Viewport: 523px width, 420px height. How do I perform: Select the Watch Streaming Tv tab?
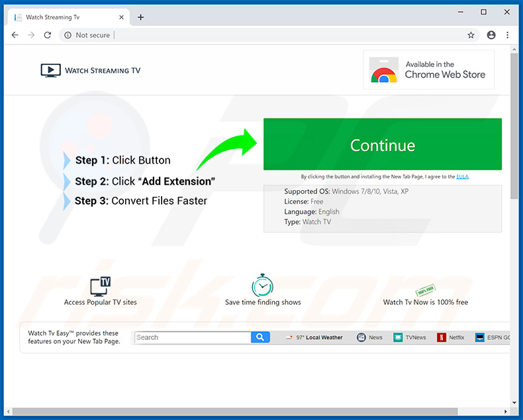[x=68, y=17]
